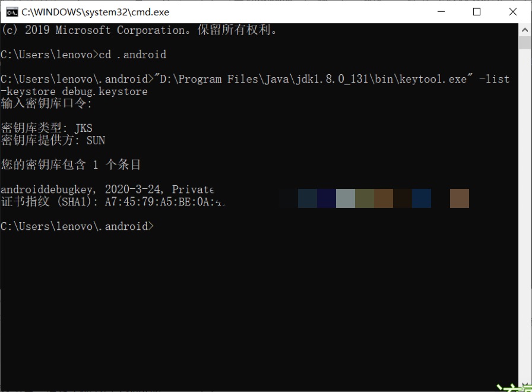
Task: Click the scrollbar up arrow
Action: point(525,30)
